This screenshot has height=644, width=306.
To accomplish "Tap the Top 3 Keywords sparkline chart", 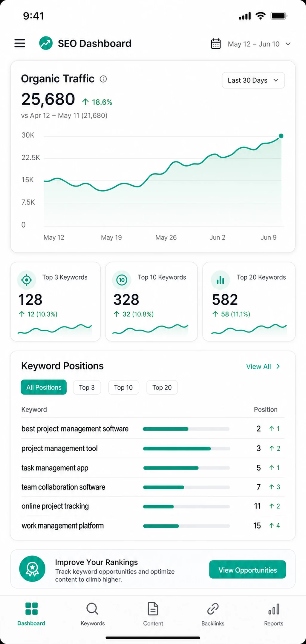I will coord(55,329).
